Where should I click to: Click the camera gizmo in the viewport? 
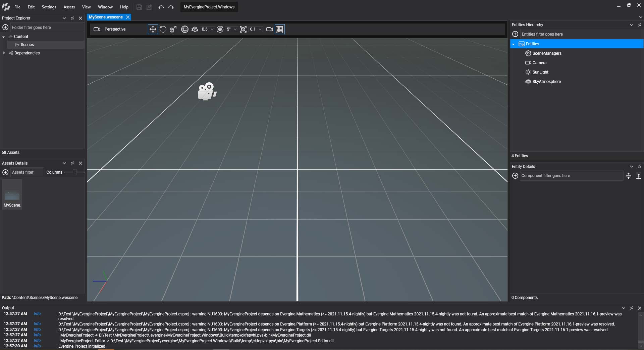tap(207, 91)
